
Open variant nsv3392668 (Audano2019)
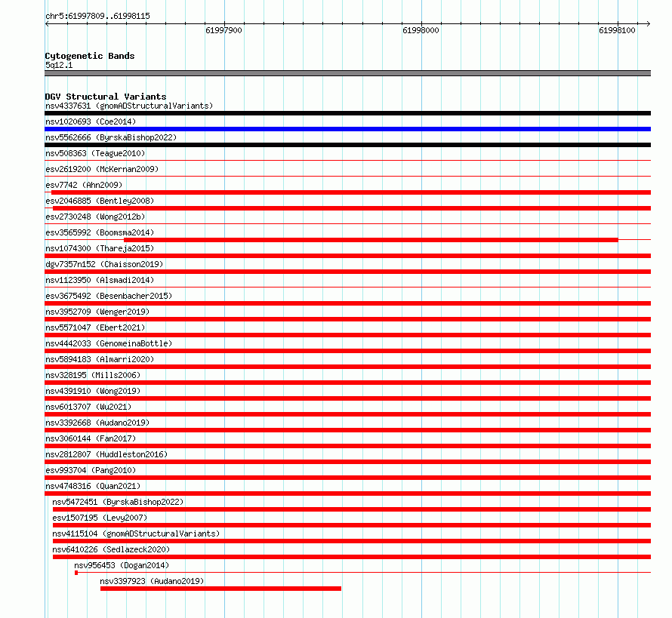click(x=97, y=423)
